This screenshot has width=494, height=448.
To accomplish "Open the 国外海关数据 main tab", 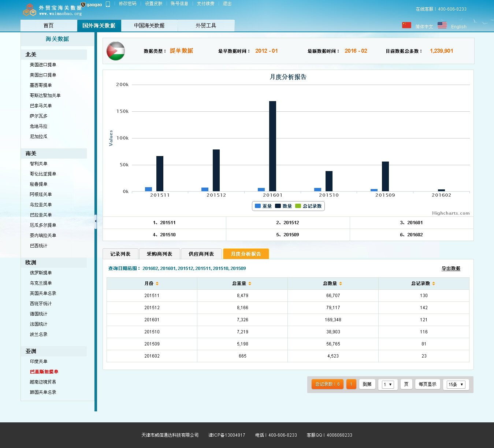I will pos(99,26).
